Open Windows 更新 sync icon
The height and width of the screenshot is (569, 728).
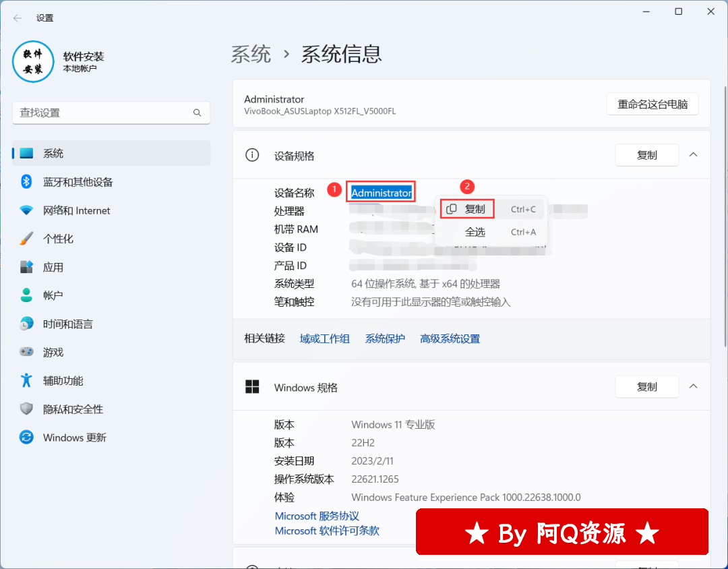26,438
